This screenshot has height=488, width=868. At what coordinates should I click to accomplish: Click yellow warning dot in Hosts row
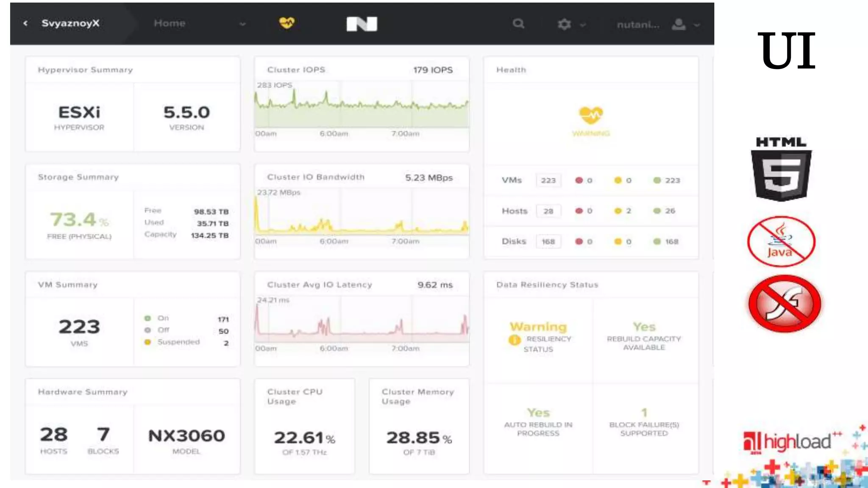pyautogui.click(x=618, y=211)
